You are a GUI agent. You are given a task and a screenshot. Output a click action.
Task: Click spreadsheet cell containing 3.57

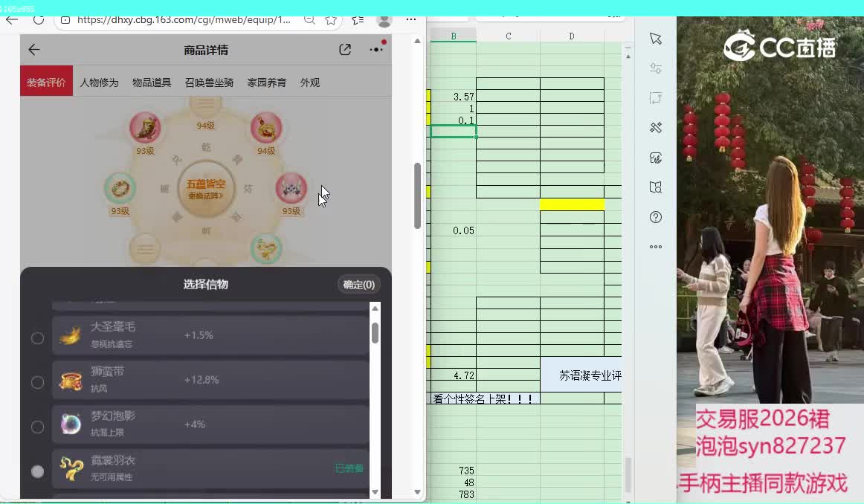(453, 97)
